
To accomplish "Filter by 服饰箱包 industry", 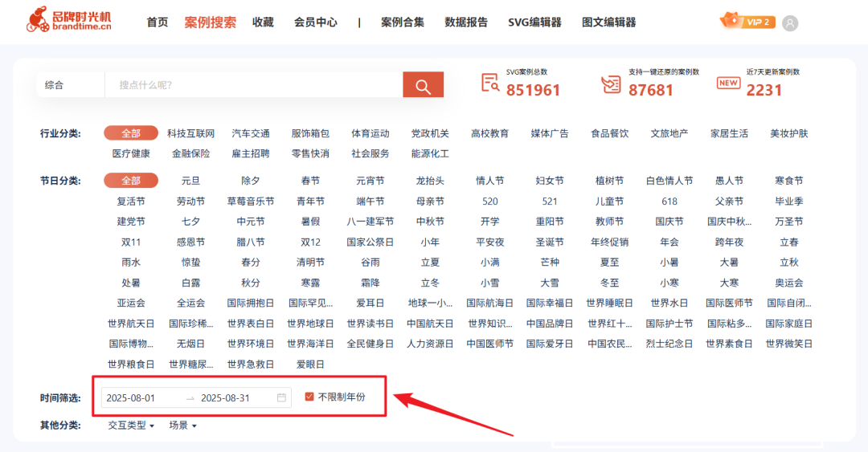I will pyautogui.click(x=310, y=133).
